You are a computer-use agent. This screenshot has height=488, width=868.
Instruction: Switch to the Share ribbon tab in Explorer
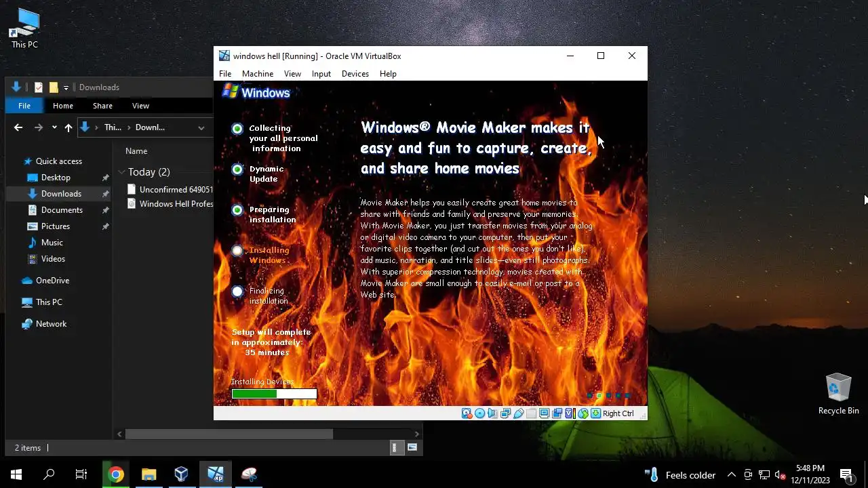coord(102,106)
